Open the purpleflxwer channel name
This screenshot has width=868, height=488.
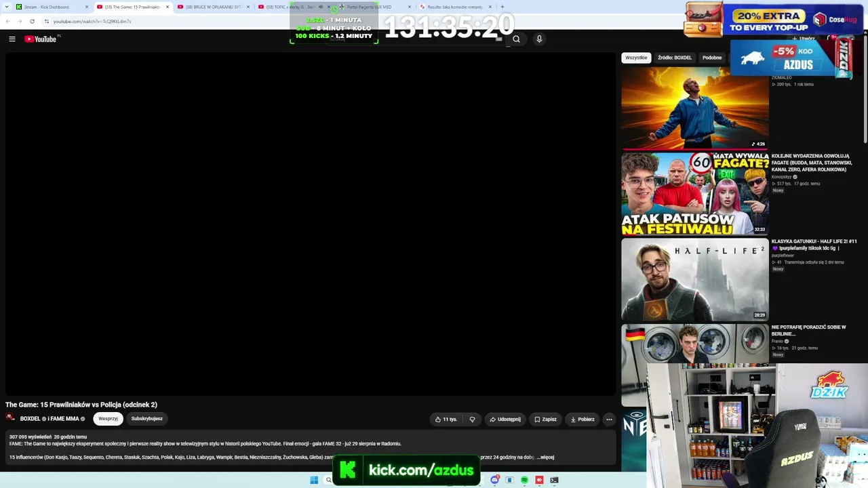click(783, 256)
